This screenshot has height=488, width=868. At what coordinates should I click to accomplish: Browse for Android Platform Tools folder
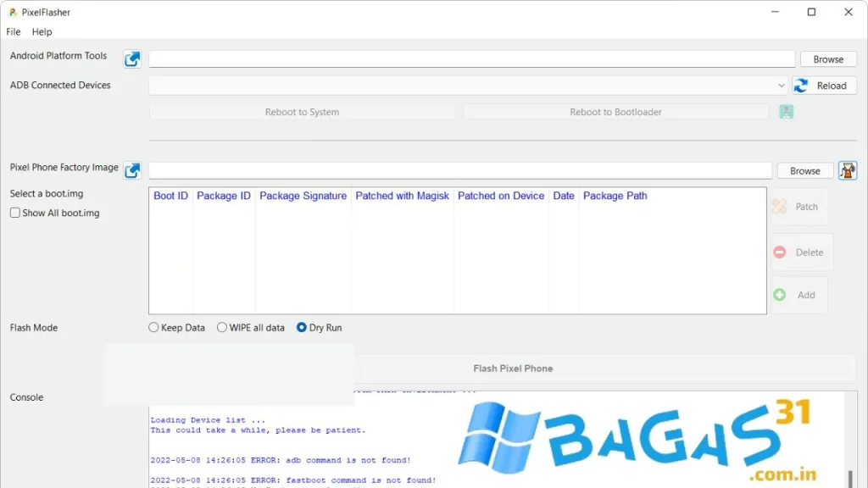828,59
